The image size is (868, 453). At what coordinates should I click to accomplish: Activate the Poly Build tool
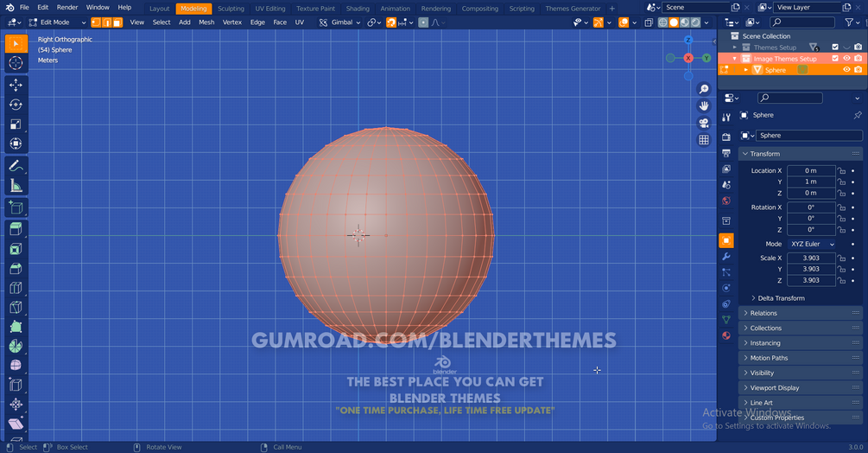16,327
